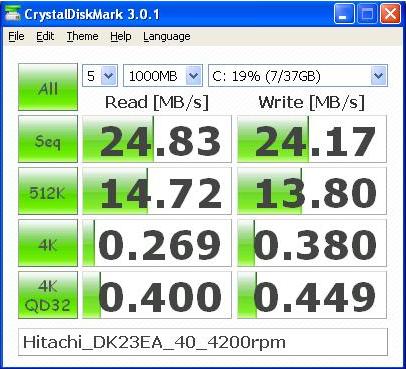The width and height of the screenshot is (406, 369).
Task: Select the 512K write result 13.80
Action: [x=312, y=191]
